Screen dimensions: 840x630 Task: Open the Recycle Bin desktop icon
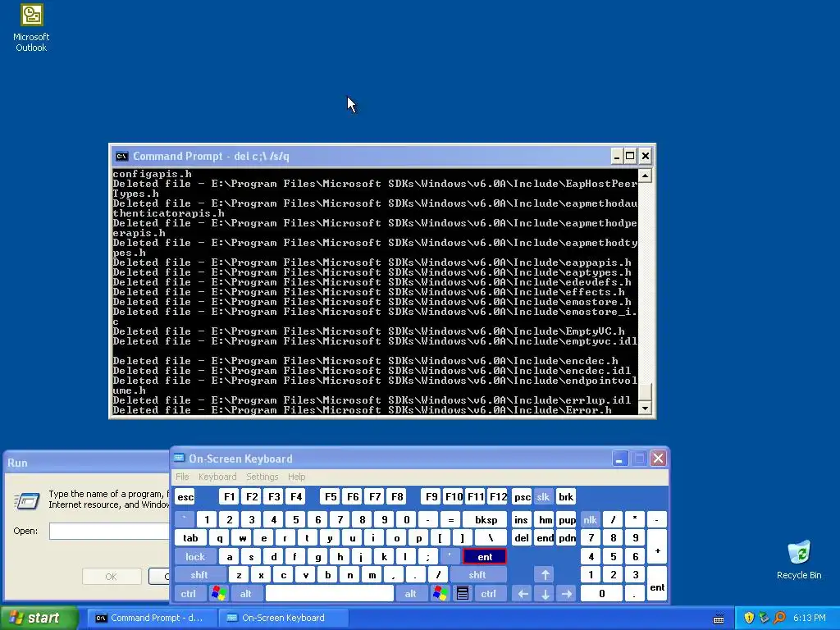click(799, 560)
